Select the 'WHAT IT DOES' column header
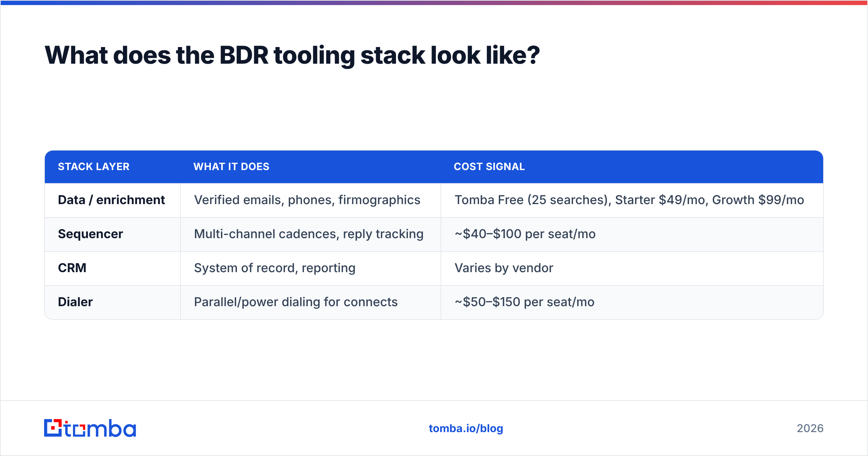Screen dimensions: 868x456 pyautogui.click(x=231, y=166)
